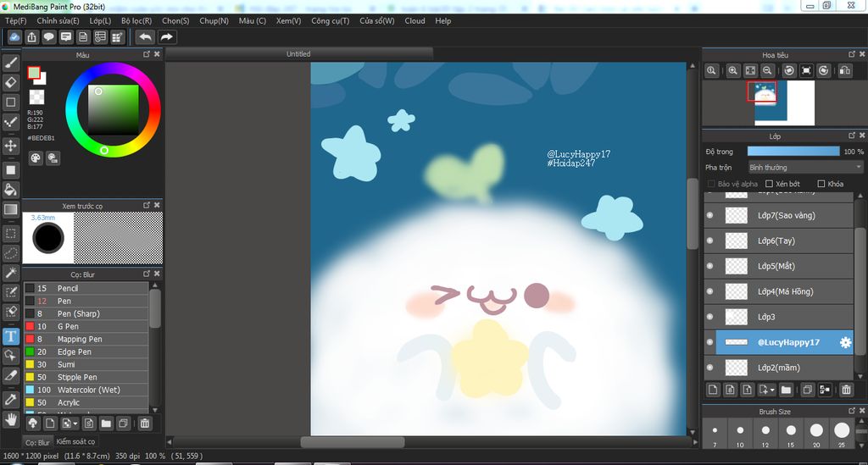Viewport: 868px width, 465px height.
Task: Pick the Stipple Pen brush
Action: click(86, 377)
